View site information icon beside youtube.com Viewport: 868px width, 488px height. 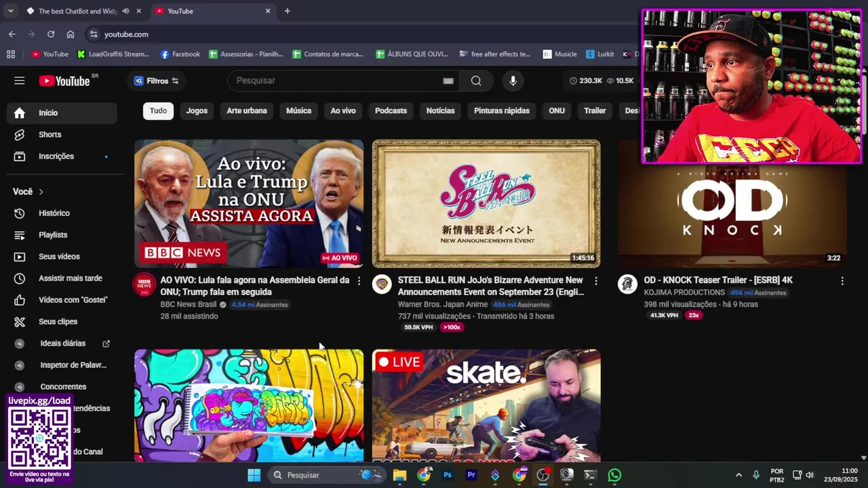point(93,34)
